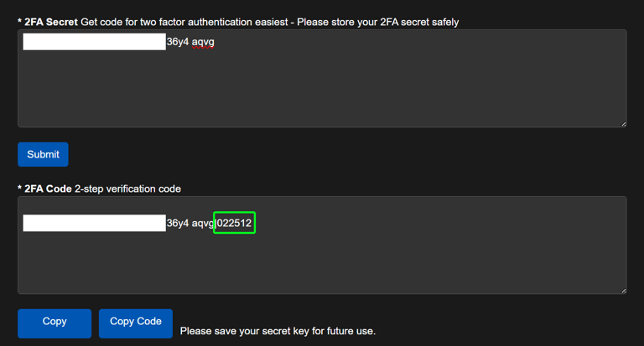Click the 2FA Secret textarea resize handle

(623, 124)
